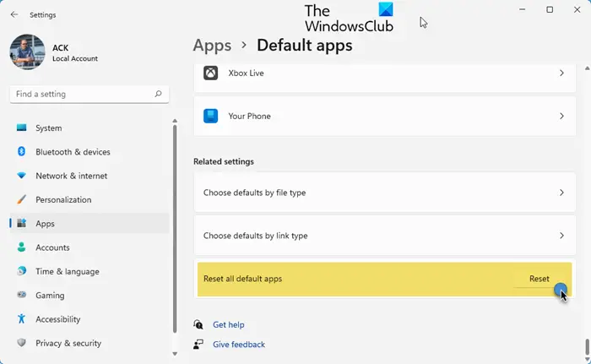Click the back arrow icon
The height and width of the screenshot is (364, 591).
pos(14,14)
